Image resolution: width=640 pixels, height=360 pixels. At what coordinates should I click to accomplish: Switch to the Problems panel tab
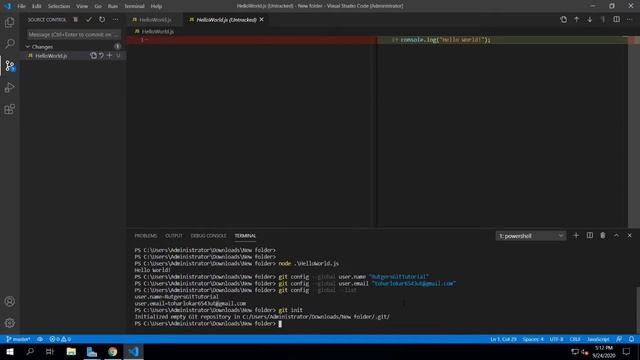coord(146,236)
